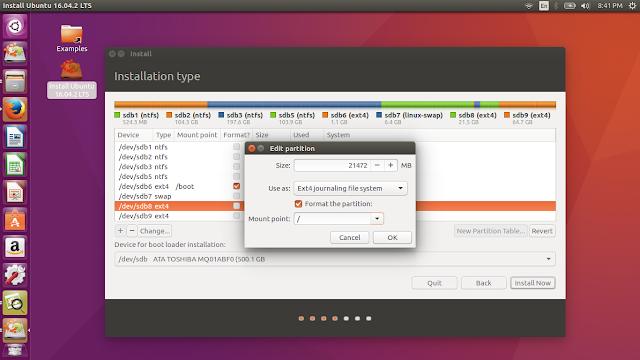Check format box for /dev/sdb9
Screen dimensions: 640x360
[x=236, y=216]
